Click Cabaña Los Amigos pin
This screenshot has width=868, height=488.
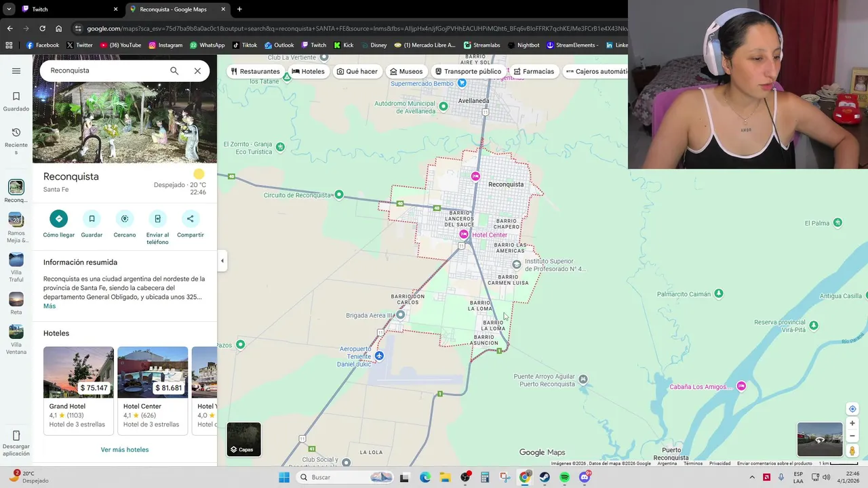coord(741,386)
